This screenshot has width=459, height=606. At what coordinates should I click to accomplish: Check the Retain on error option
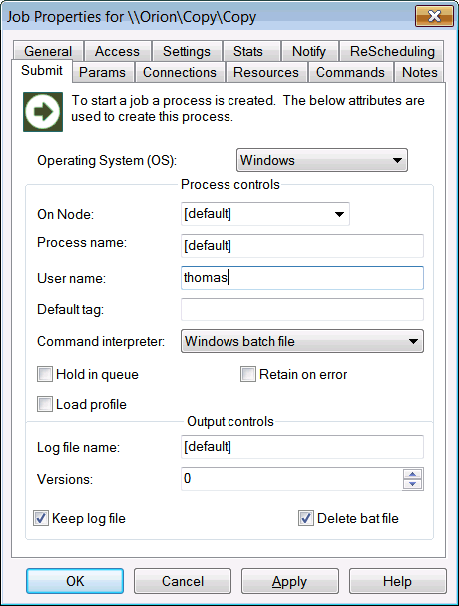click(248, 374)
